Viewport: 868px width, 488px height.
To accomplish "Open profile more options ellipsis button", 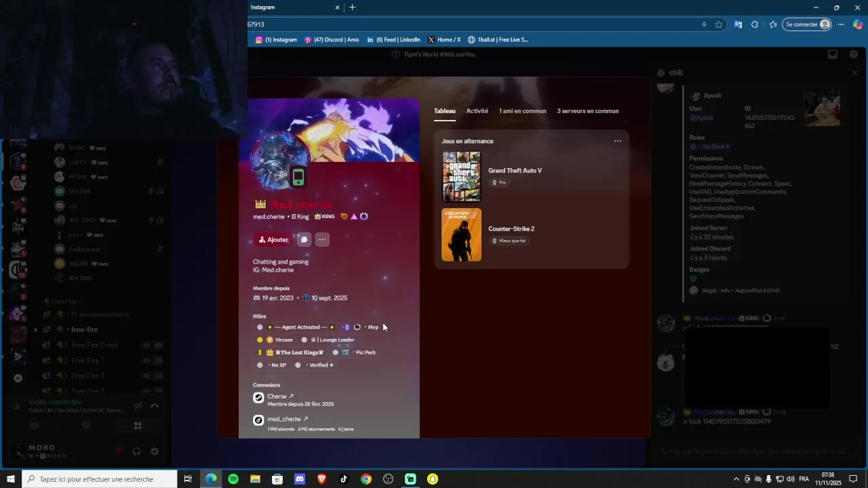I will coord(322,240).
